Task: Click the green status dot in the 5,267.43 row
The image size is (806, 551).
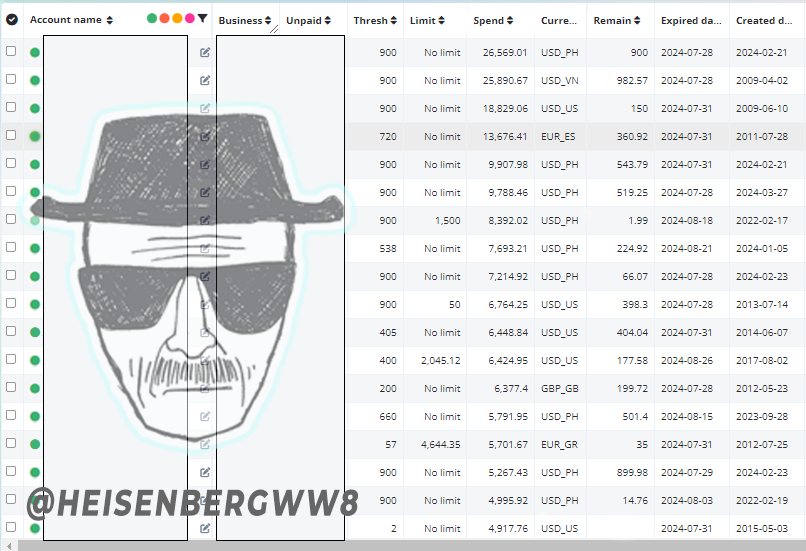Action: (35, 472)
